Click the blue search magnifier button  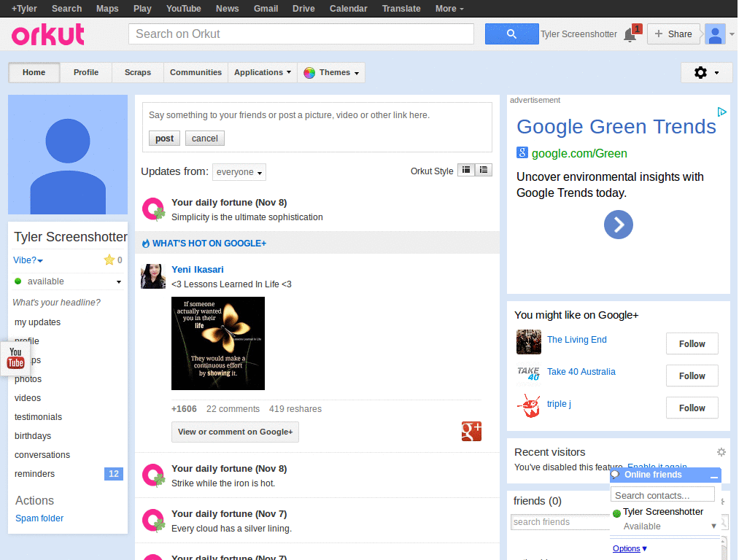tap(511, 34)
